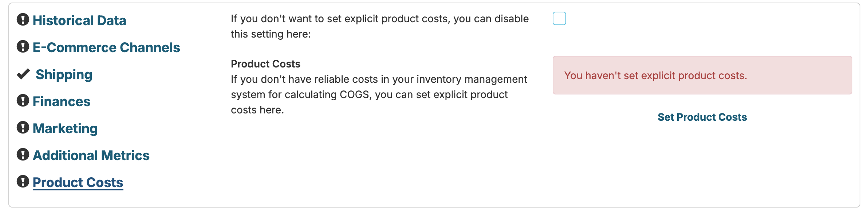This screenshot has width=868, height=213.
Task: Click the bold Product Costs heading
Action: (x=265, y=64)
